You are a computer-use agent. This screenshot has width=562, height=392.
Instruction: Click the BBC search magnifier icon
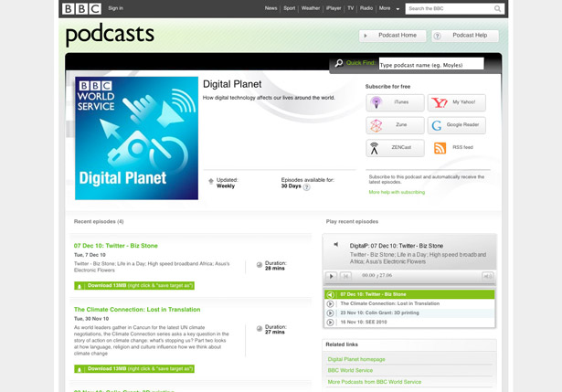click(497, 8)
